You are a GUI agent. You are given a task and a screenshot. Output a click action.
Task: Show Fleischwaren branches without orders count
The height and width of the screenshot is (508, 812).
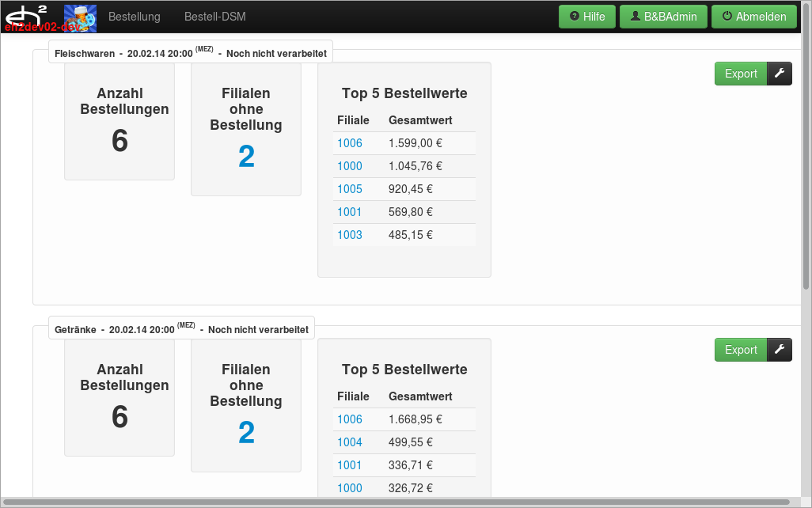(246, 157)
